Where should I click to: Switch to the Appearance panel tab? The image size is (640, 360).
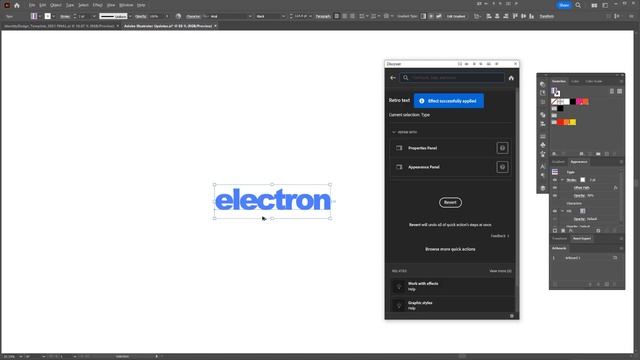[x=579, y=162]
